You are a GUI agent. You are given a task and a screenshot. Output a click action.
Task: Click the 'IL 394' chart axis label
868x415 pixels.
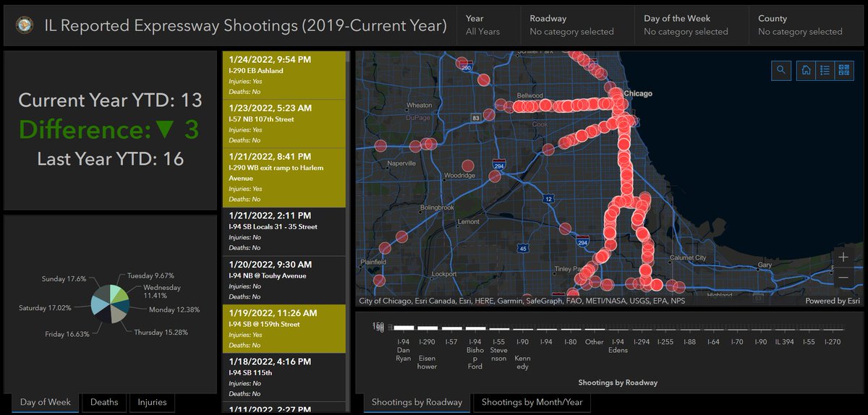784,341
